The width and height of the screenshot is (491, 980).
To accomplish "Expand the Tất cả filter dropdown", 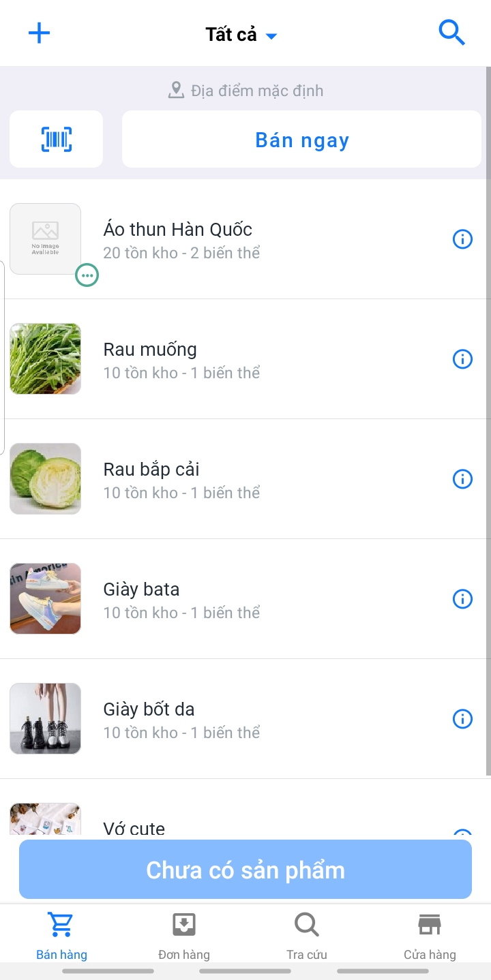I will click(x=241, y=35).
